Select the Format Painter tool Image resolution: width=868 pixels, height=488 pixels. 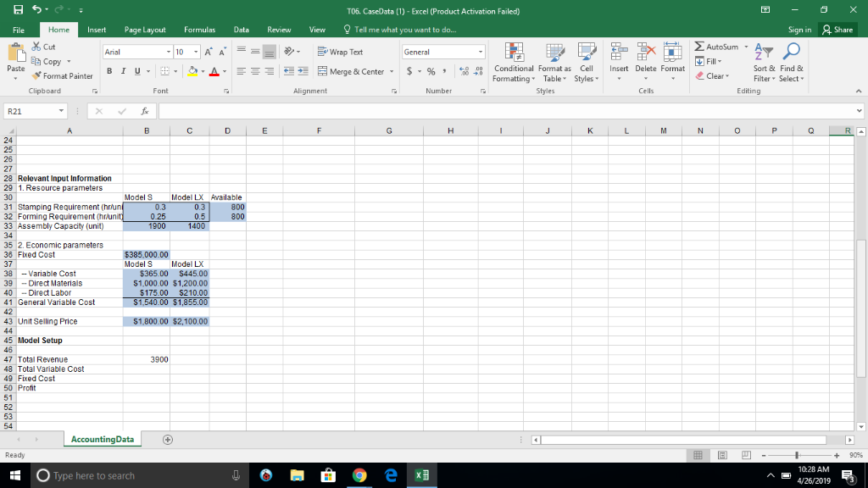pos(60,76)
